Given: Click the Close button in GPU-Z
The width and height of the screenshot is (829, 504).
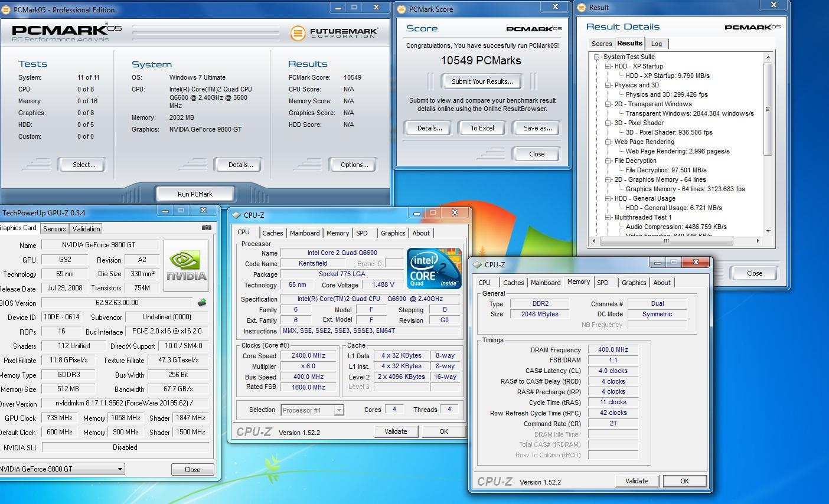Looking at the screenshot, I should click(x=192, y=470).
